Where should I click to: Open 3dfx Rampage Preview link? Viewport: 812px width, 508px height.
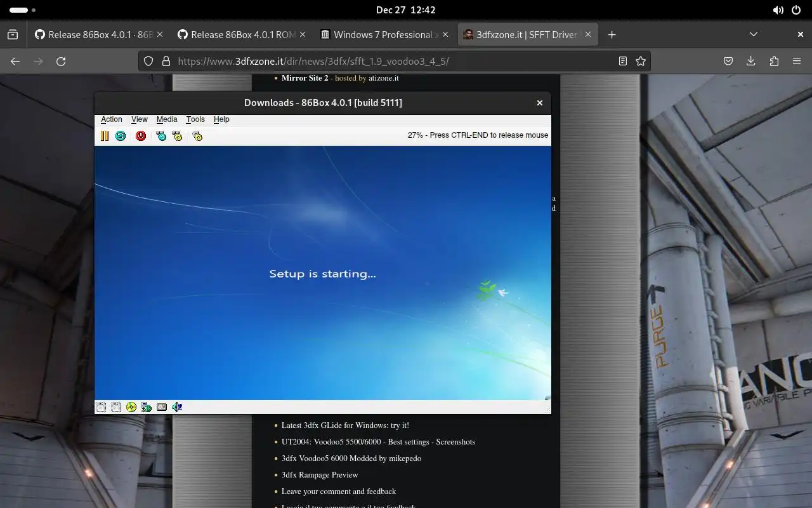tap(320, 475)
